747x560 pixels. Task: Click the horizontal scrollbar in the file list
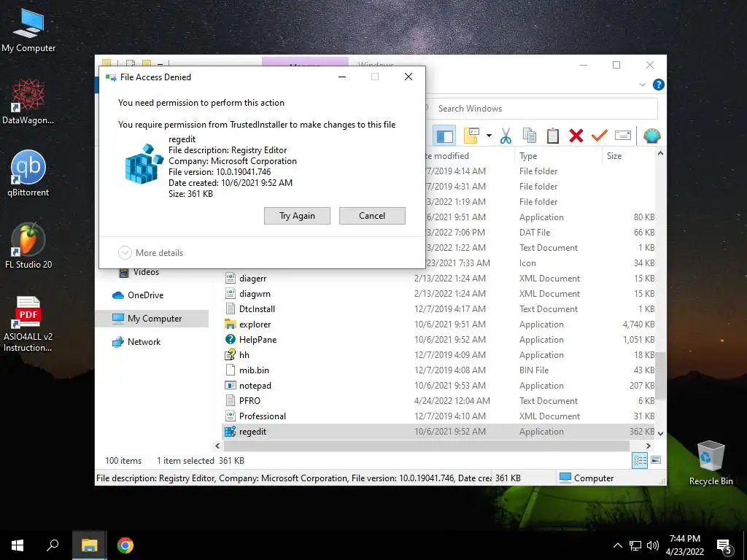[x=427, y=446]
